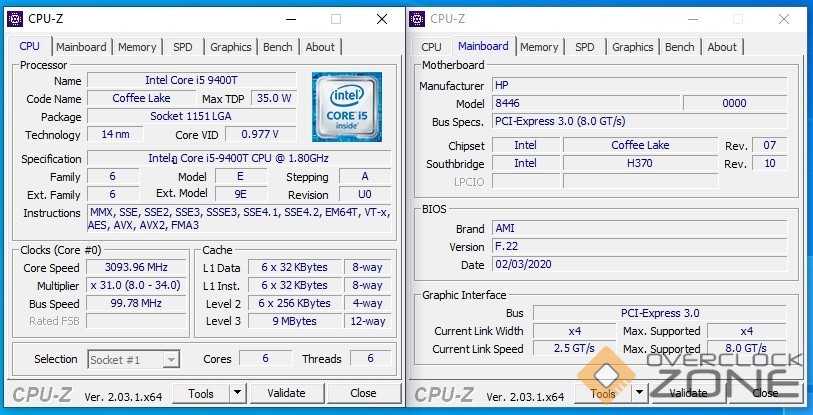Click the package value 'Socket 1151 LGA'
This screenshot has width=813, height=415.
tap(192, 116)
